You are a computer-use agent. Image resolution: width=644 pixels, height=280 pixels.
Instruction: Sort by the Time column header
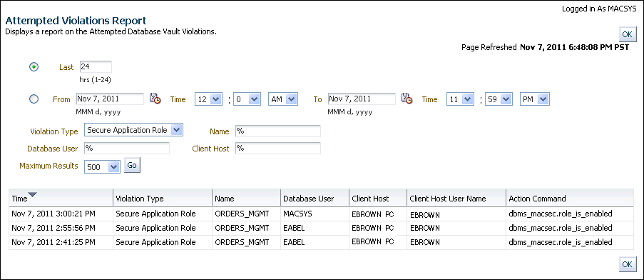tap(61, 198)
